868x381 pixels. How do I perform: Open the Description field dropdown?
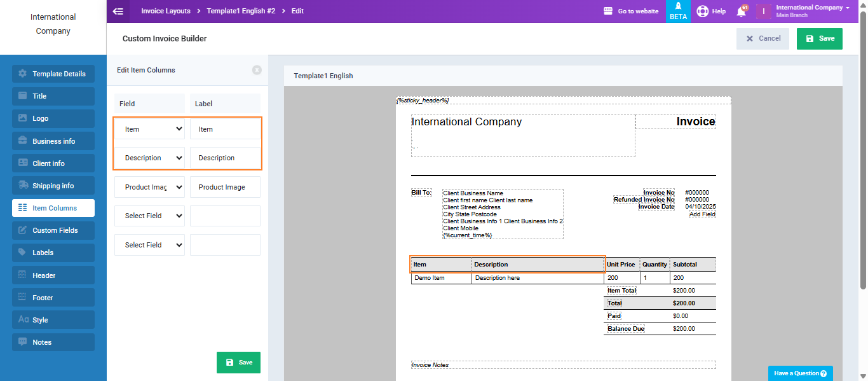coord(149,158)
